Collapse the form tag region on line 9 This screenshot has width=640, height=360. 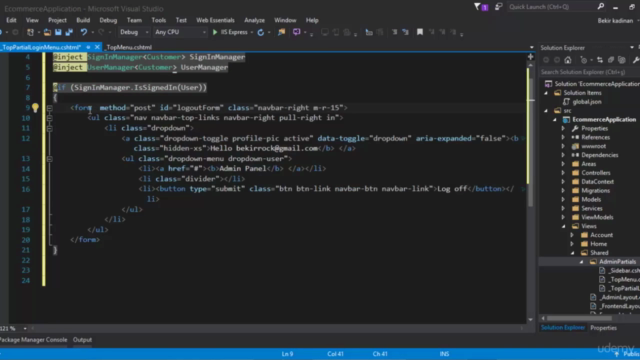click(49, 108)
